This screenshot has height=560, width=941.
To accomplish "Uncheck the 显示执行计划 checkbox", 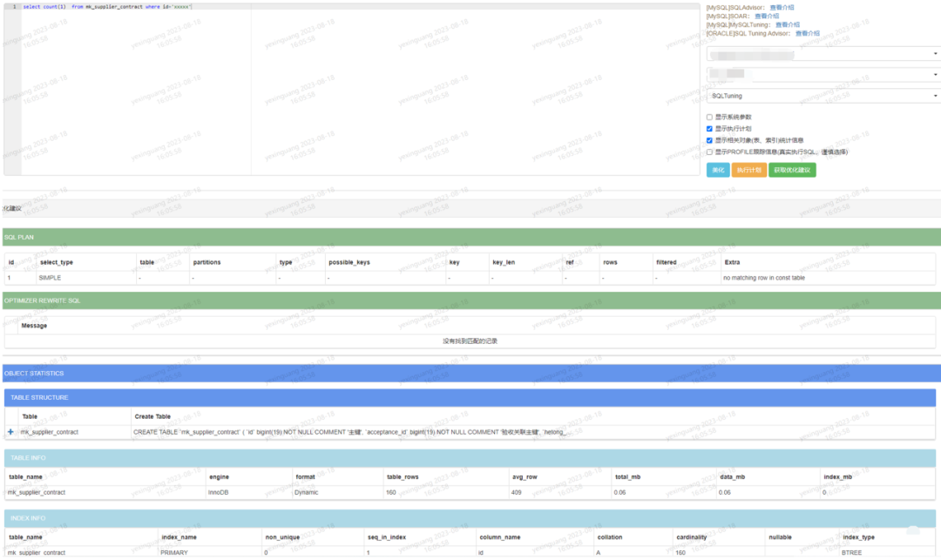I will point(709,128).
